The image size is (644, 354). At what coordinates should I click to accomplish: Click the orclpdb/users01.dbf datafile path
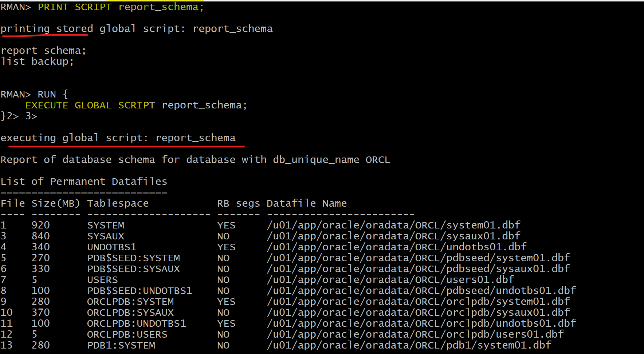click(415, 334)
